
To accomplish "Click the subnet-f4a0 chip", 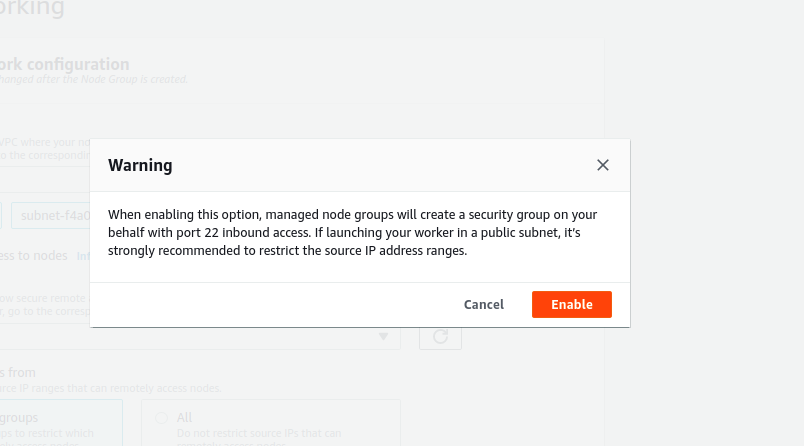I will click(x=51, y=215).
